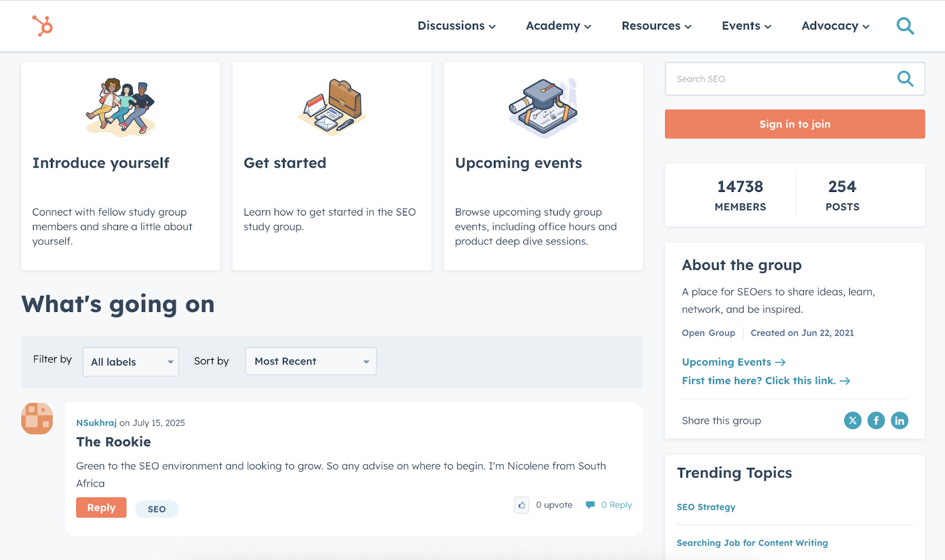Image resolution: width=945 pixels, height=560 pixels.
Task: Click NSukhraj's avatar thumbnail
Action: point(37,418)
